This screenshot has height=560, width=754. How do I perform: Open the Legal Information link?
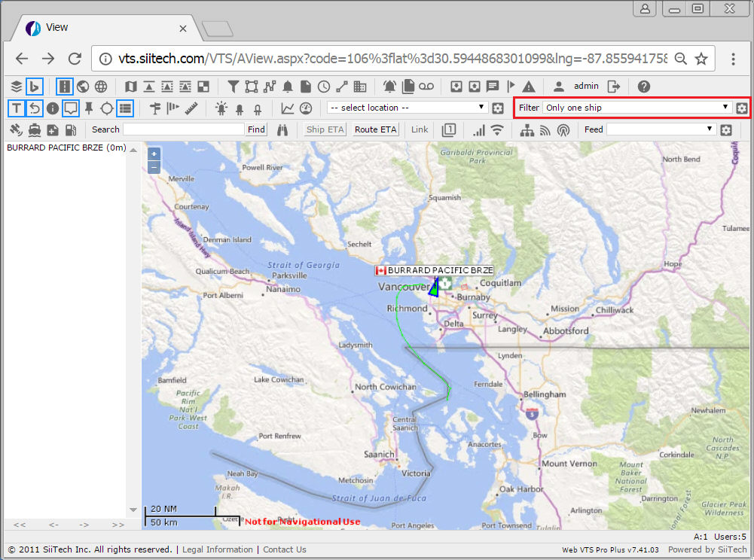coord(218,549)
